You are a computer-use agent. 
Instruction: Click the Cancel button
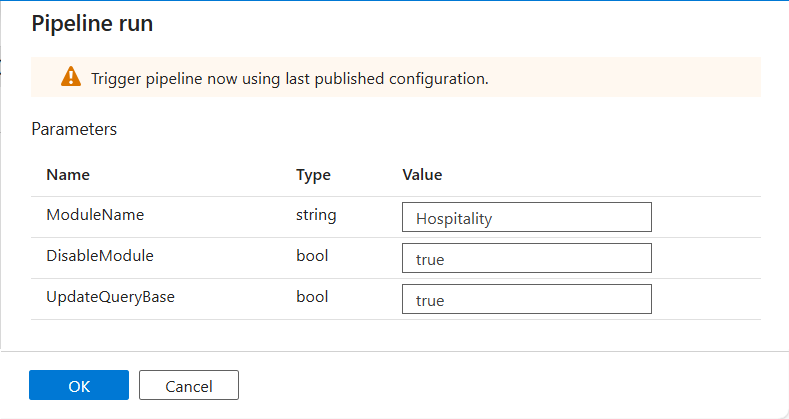188,386
